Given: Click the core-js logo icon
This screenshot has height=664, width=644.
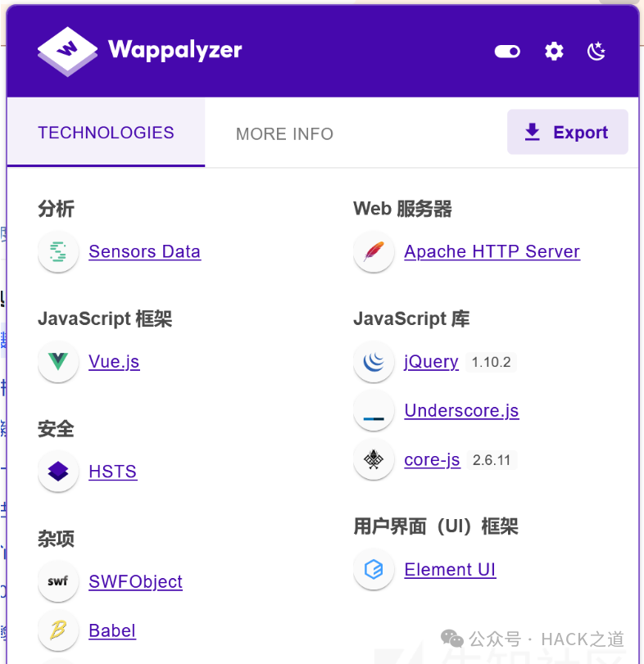Looking at the screenshot, I should tap(374, 460).
